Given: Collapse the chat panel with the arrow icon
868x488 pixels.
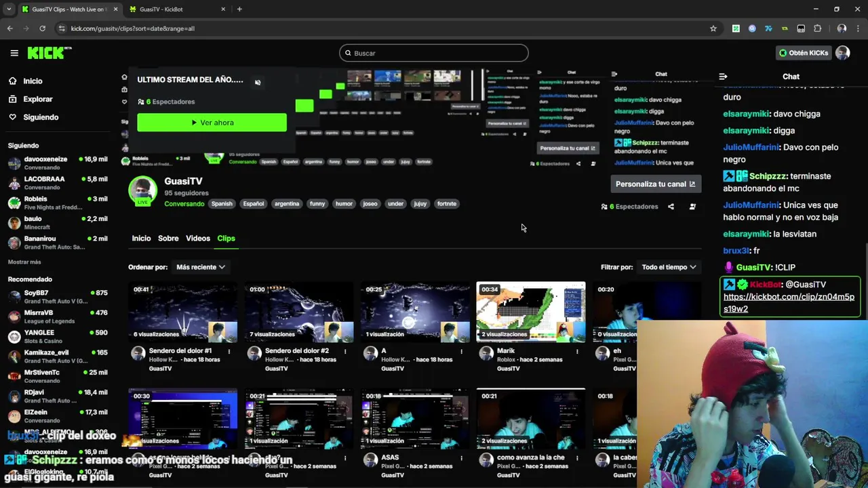Looking at the screenshot, I should (x=723, y=77).
